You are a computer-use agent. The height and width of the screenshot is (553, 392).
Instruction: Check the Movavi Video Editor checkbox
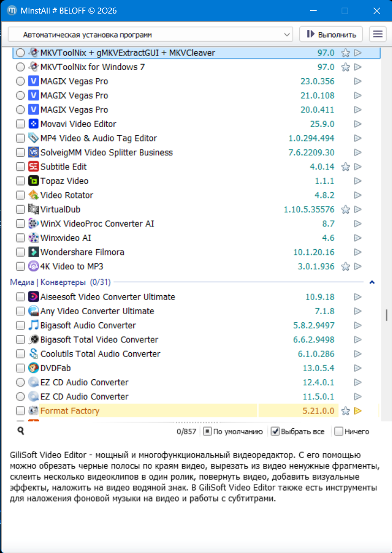[21, 124]
